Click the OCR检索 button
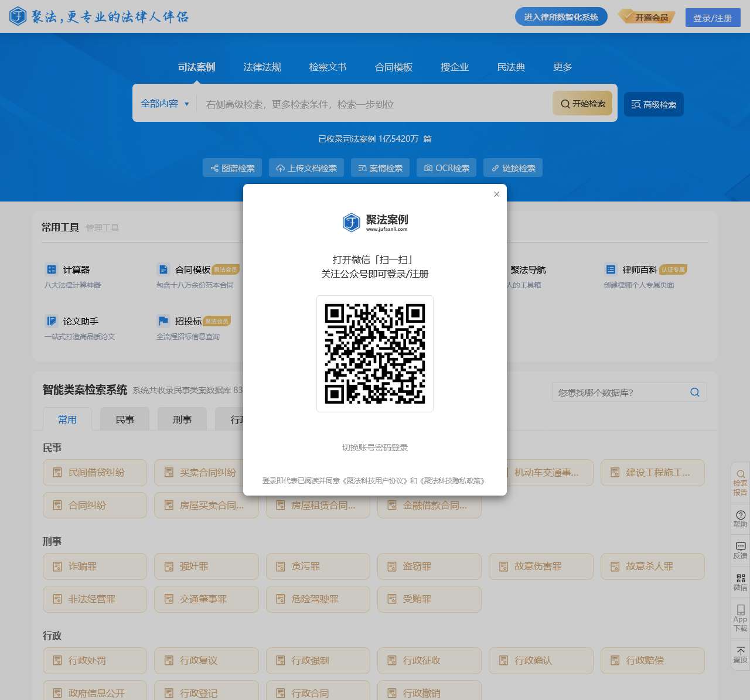The width and height of the screenshot is (750, 700). [x=446, y=168]
